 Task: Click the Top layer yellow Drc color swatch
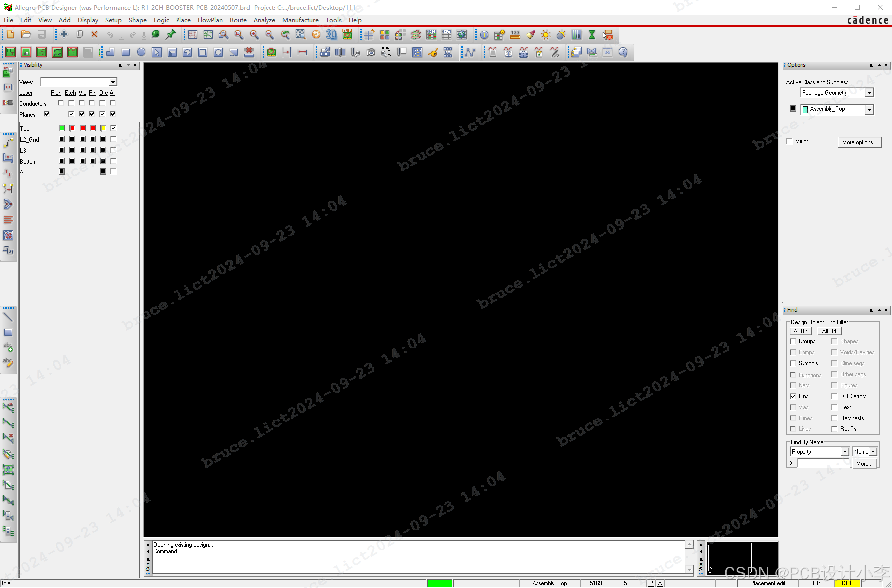coord(103,128)
